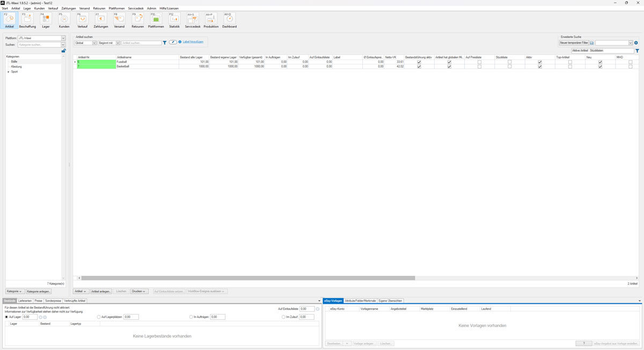Image resolution: width=644 pixels, height=350 pixels.
Task: Open the Drucken dropdown button
Action: tap(139, 291)
